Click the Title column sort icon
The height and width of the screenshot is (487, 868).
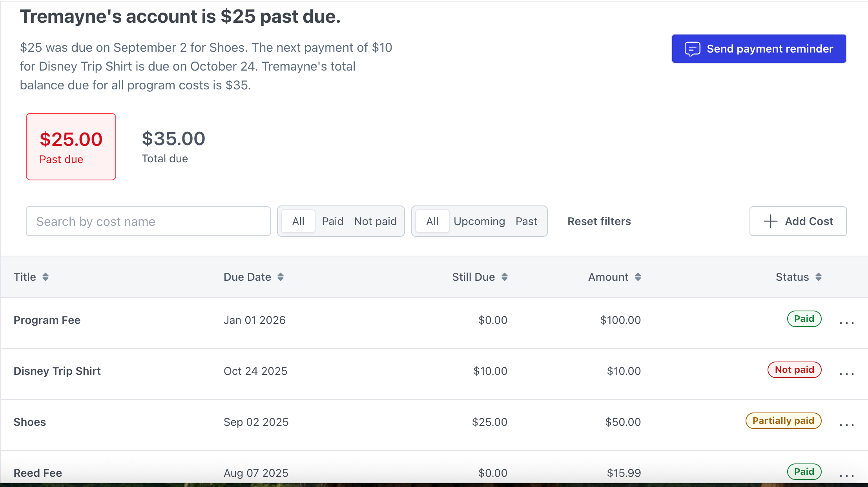pyautogui.click(x=46, y=277)
